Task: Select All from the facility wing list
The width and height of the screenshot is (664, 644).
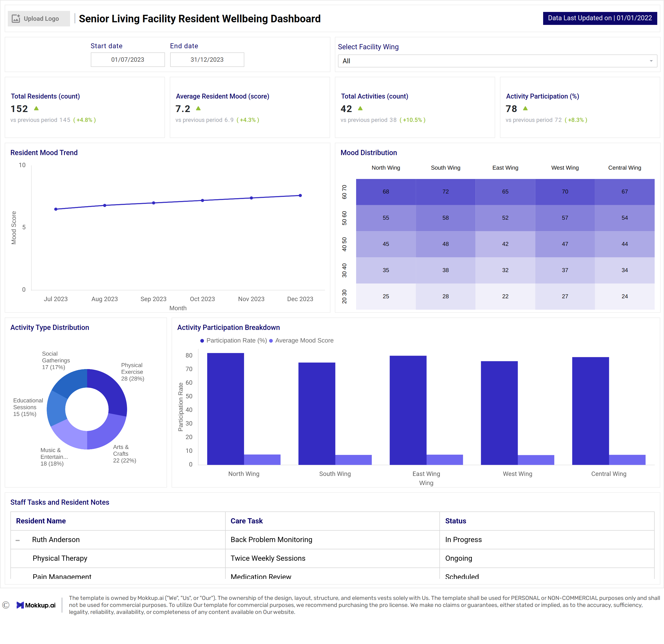Action: [346, 61]
